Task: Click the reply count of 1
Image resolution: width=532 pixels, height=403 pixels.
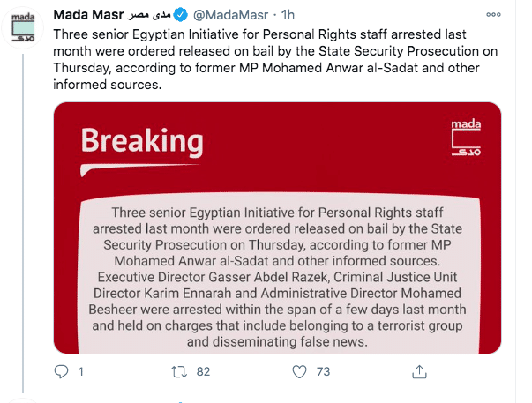Action: pyautogui.click(x=80, y=371)
